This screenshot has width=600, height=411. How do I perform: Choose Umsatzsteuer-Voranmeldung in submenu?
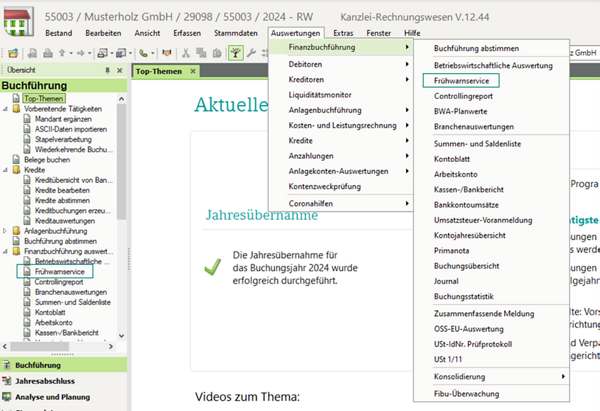(x=492, y=220)
